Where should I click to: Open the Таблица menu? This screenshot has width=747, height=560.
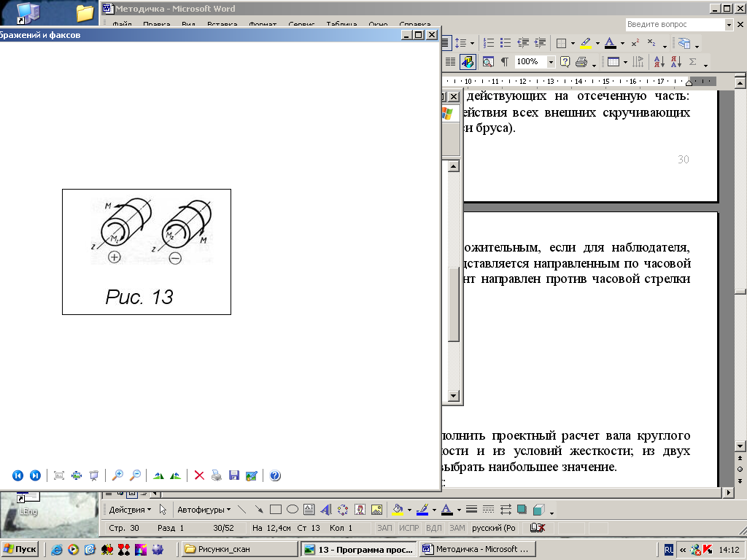coord(341,24)
